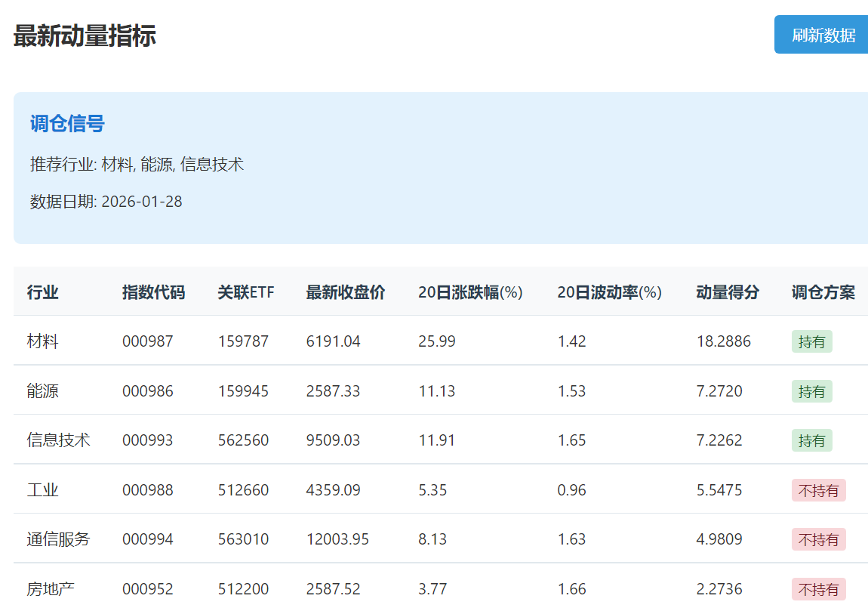Click the 不持有 badge in 工业 row
Image resolution: width=868 pixels, height=608 pixels.
click(818, 490)
